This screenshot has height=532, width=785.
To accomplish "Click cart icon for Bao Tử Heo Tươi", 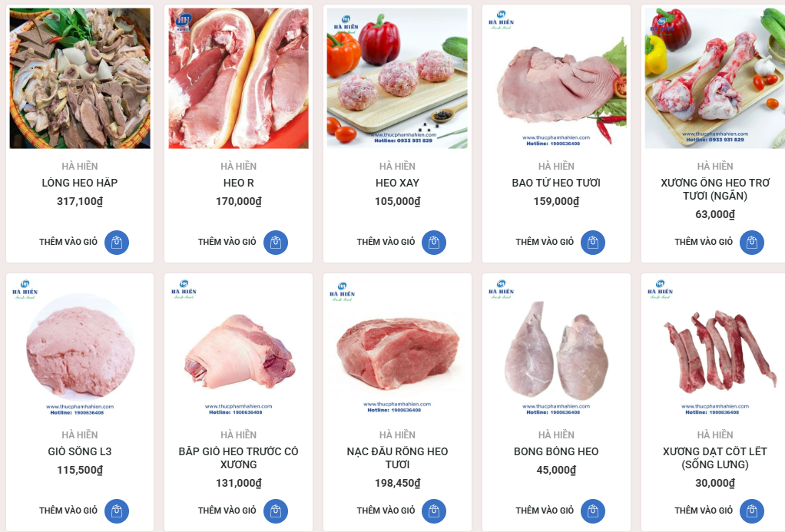I will pos(593,243).
